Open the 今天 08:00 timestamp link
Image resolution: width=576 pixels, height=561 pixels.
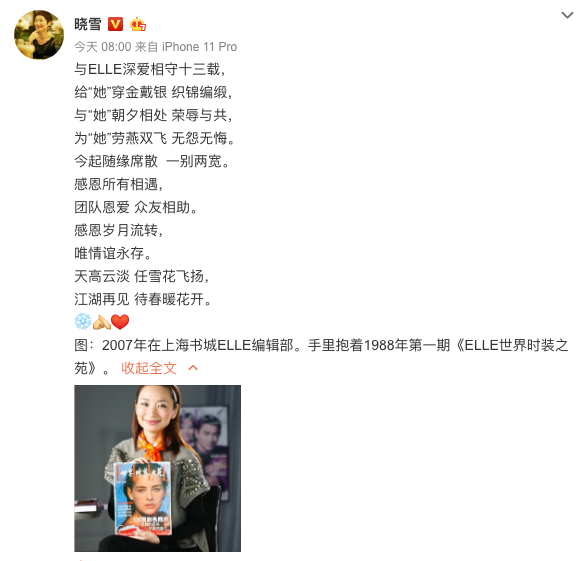tap(103, 47)
